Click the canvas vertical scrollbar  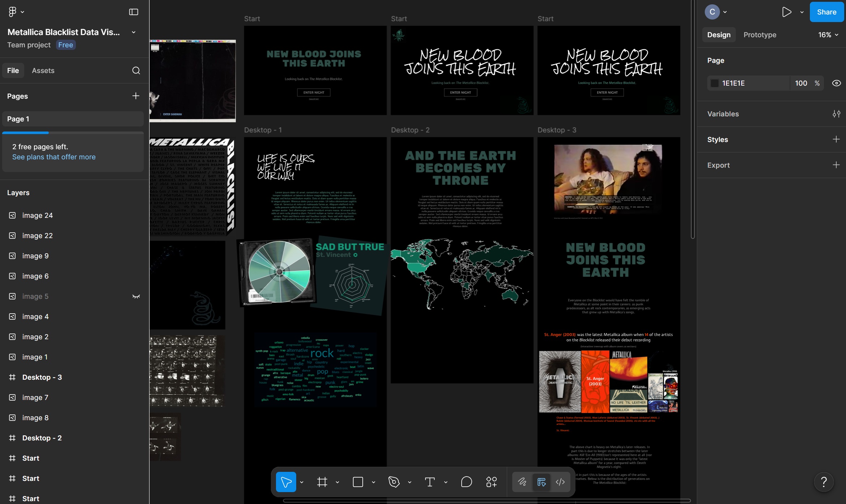tap(693, 119)
